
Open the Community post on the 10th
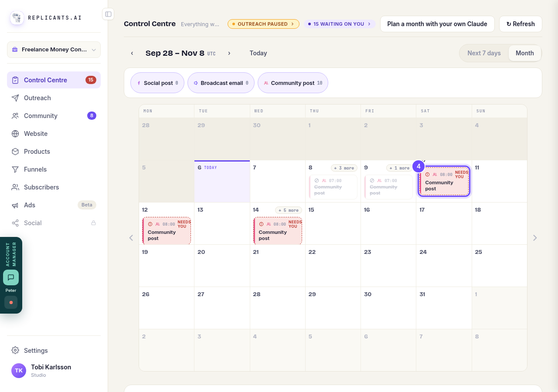pyautogui.click(x=444, y=181)
